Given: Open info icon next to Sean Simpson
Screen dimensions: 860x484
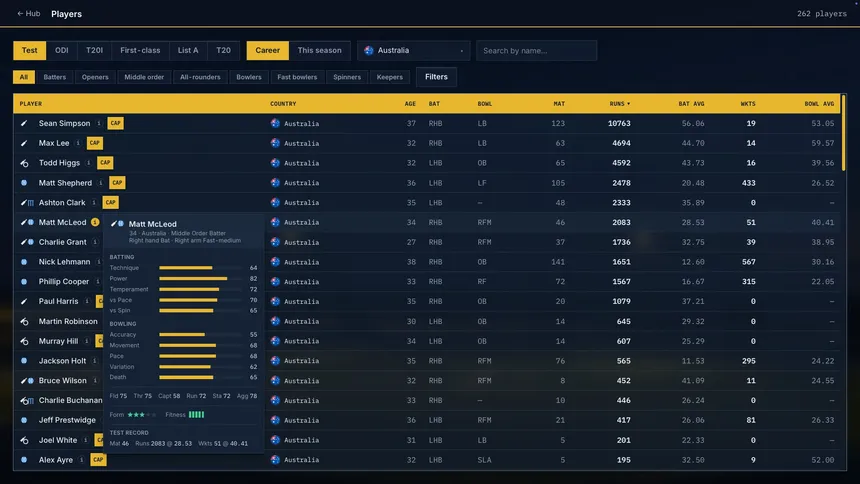Looking at the screenshot, I should click(99, 123).
